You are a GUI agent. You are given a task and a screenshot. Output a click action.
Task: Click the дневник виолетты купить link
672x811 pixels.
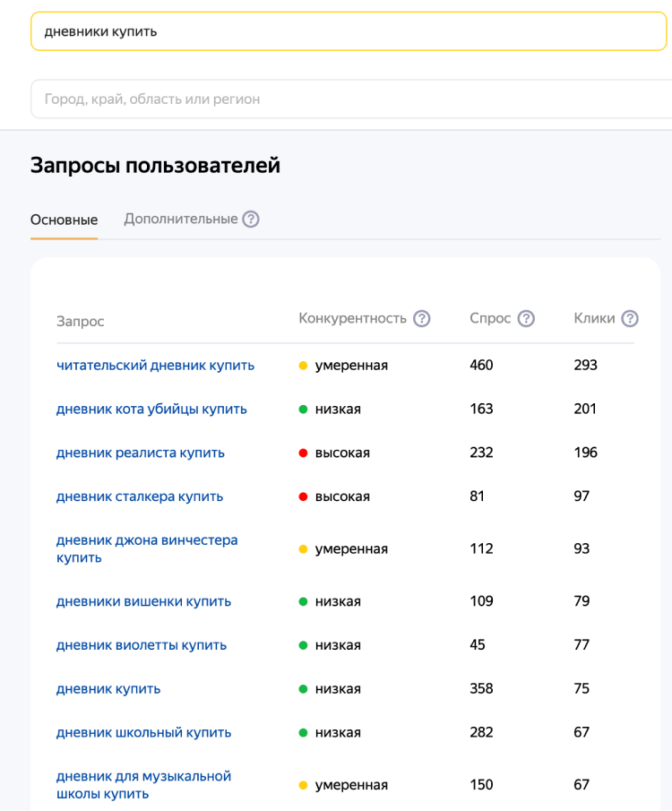142,645
